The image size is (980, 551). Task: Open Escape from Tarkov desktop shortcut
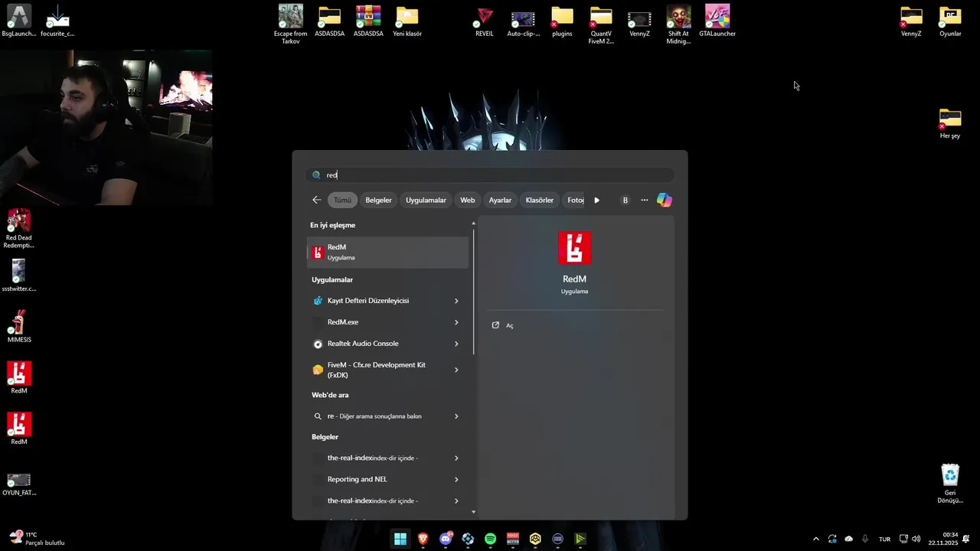pos(291,24)
